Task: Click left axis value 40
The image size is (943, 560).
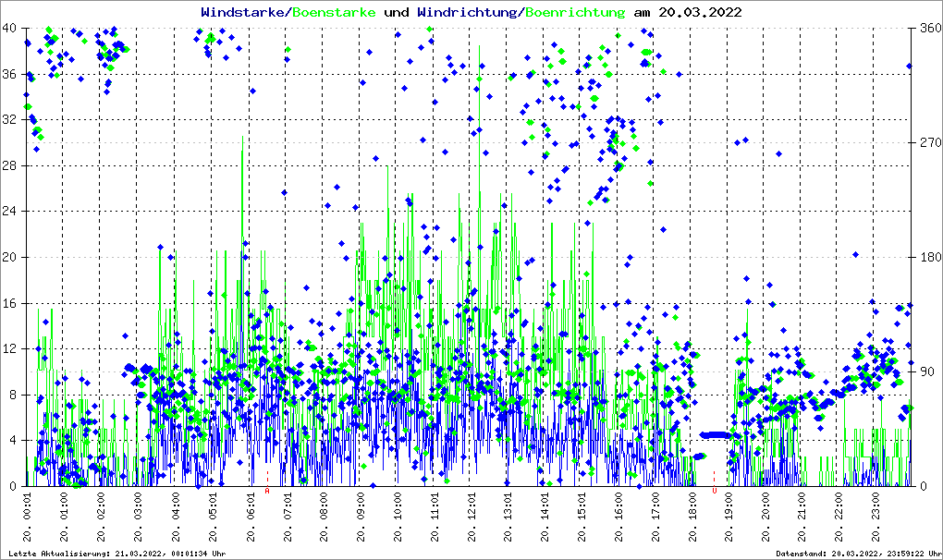Action: [x=9, y=29]
